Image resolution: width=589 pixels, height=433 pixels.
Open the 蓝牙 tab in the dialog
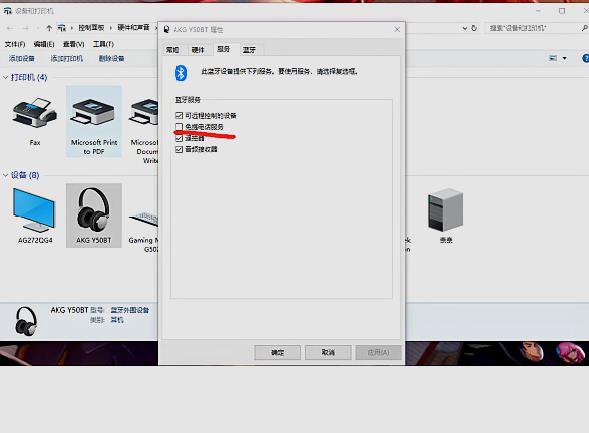(249, 50)
